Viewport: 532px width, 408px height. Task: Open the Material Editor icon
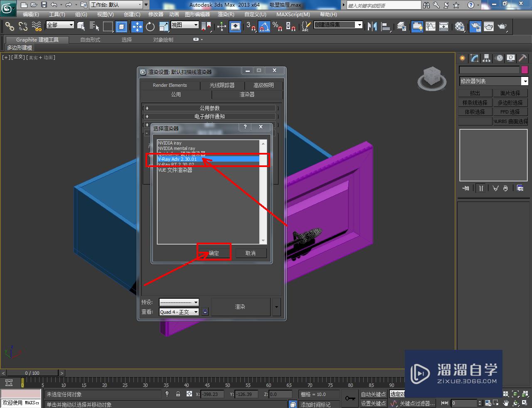coord(460,27)
